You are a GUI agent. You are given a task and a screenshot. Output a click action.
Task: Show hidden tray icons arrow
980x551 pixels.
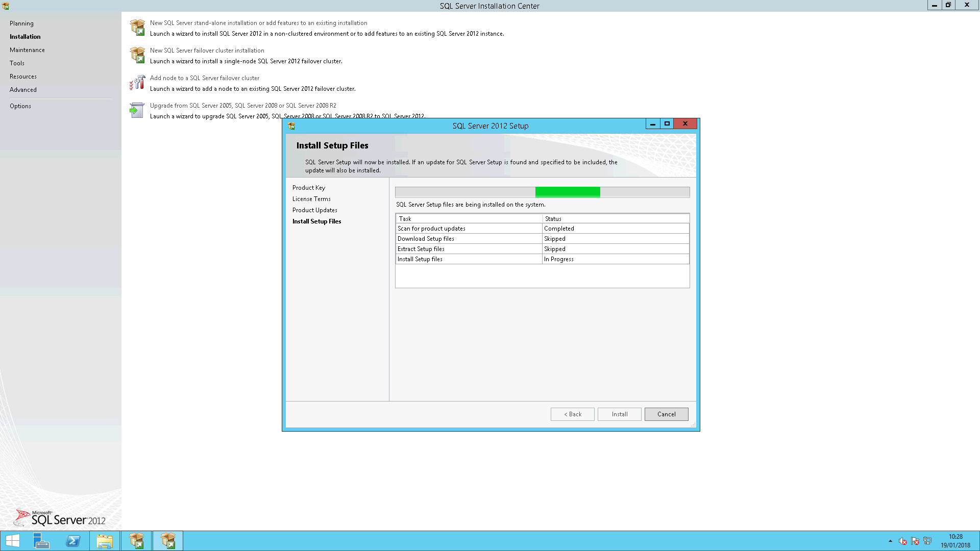(890, 541)
